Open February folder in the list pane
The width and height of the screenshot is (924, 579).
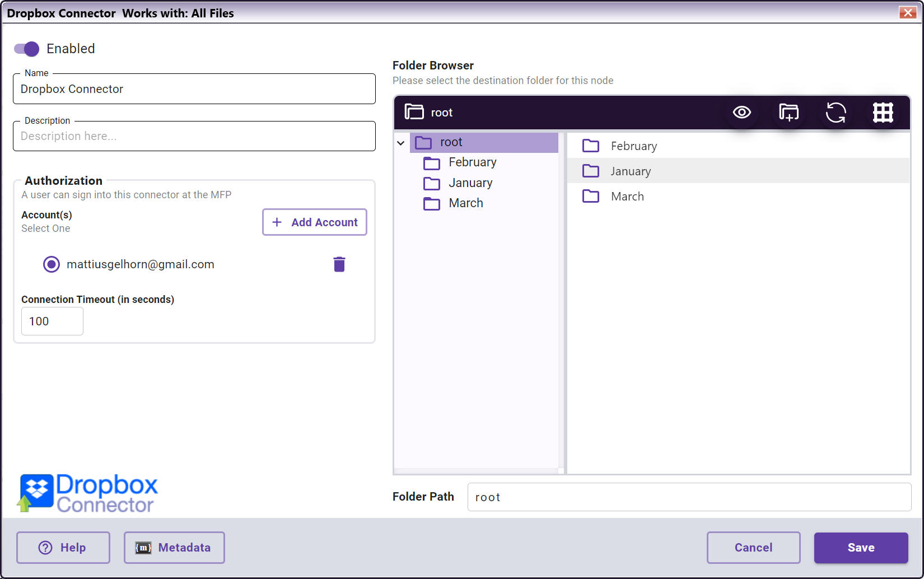click(x=739, y=146)
